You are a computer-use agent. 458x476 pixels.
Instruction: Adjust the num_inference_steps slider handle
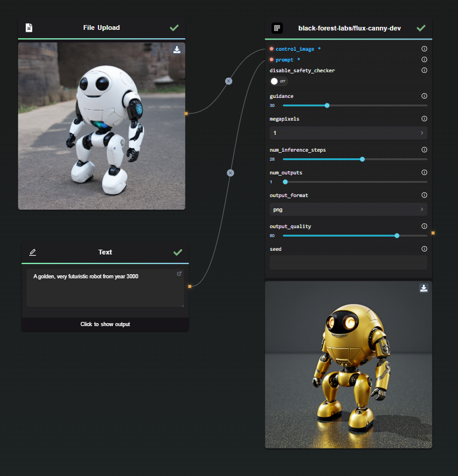pyautogui.click(x=362, y=159)
